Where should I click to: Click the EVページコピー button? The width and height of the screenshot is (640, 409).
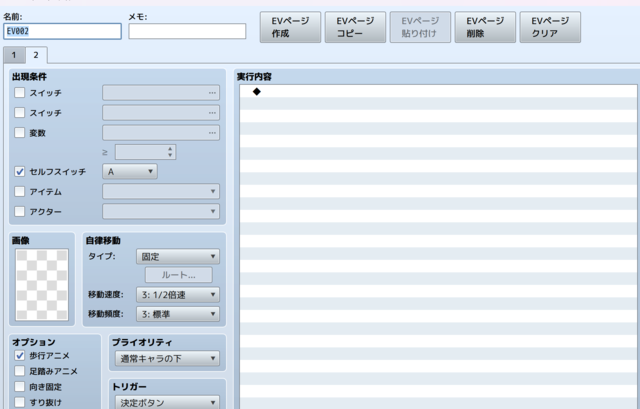point(355,27)
